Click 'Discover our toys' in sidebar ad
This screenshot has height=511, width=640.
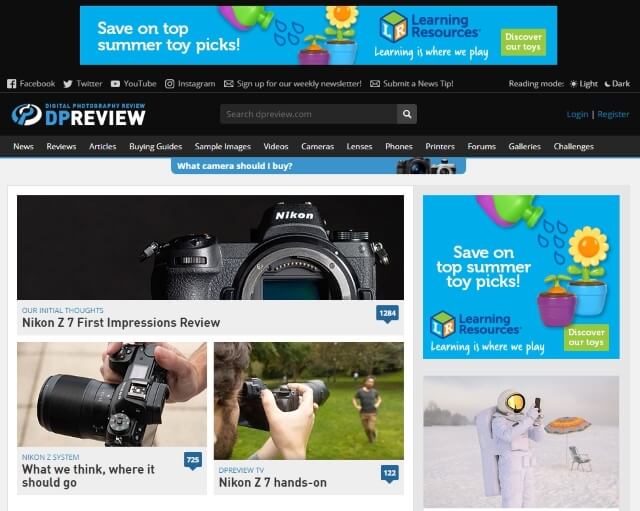[x=587, y=337]
